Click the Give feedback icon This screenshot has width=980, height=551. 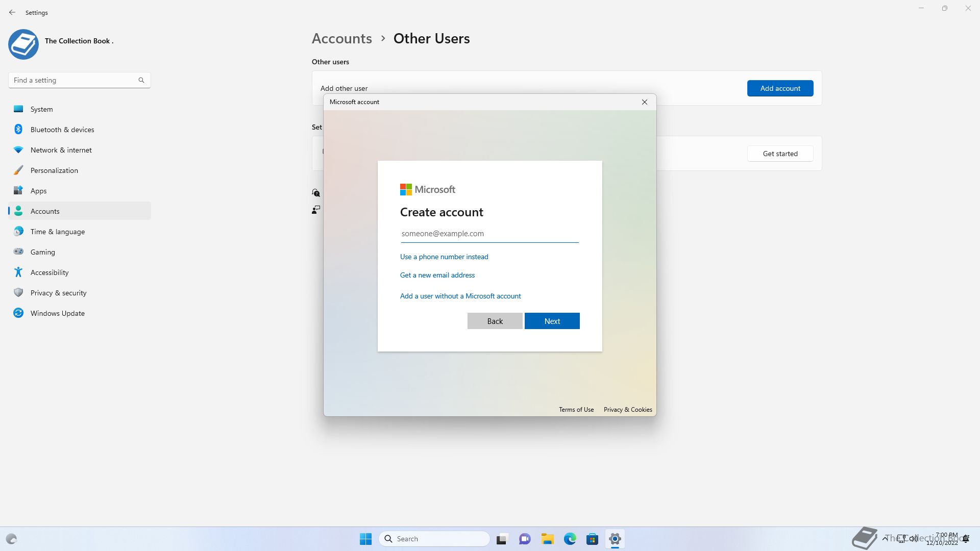tap(316, 210)
